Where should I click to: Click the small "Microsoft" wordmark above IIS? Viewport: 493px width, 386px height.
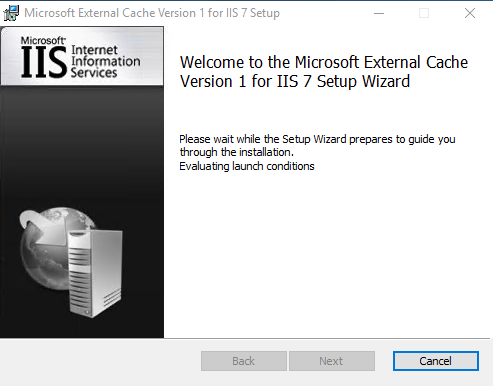tap(43, 41)
